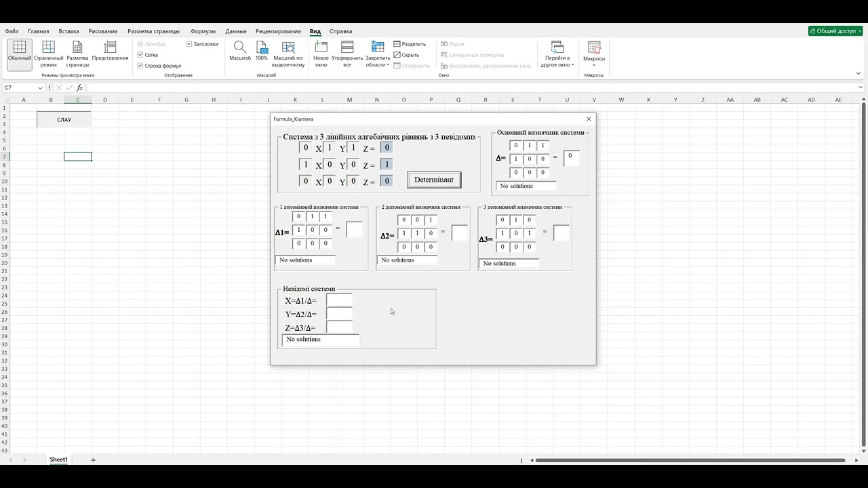Click previous sheet navigation arrow
Screen dimensions: 868x488
(10, 460)
